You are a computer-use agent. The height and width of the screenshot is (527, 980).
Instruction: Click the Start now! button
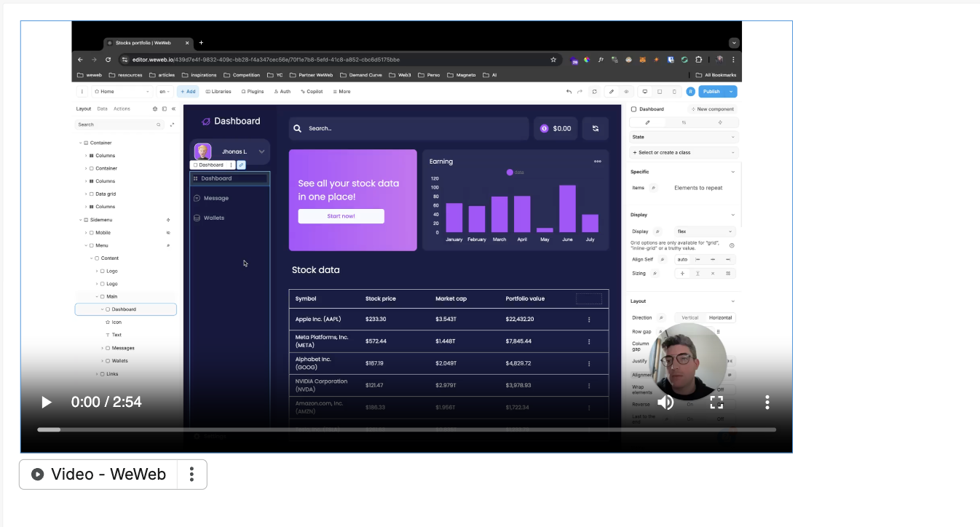[x=341, y=216]
